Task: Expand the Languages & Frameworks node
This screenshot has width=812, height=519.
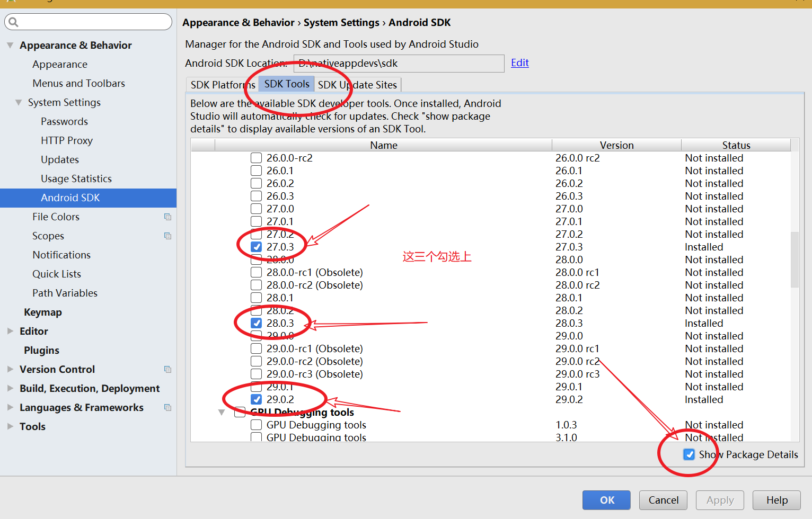Action: pos(10,407)
